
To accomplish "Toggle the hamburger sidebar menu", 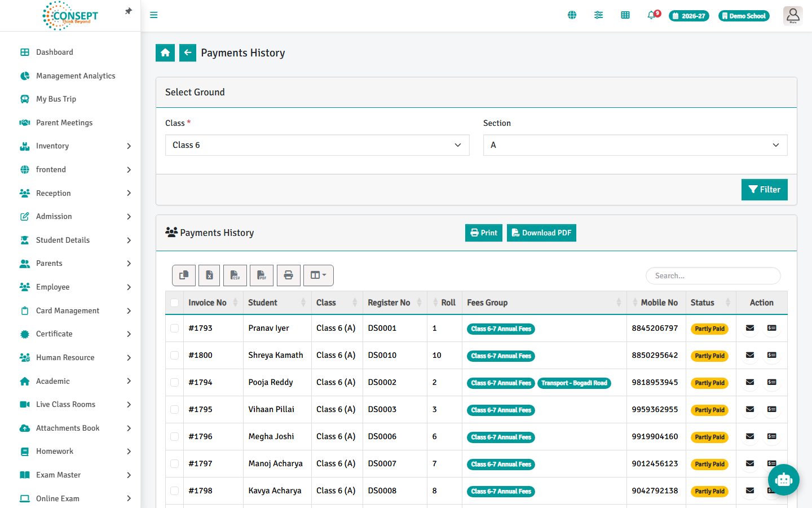I will (x=153, y=15).
